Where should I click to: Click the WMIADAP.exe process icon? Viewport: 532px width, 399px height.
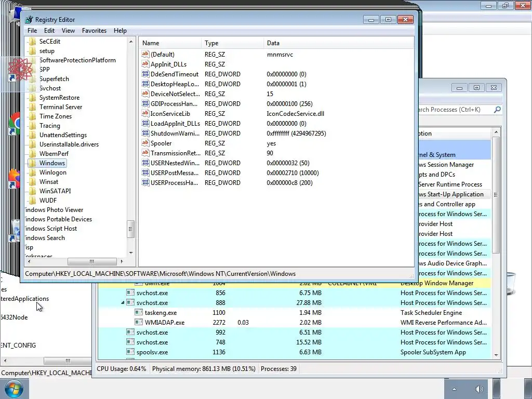[x=138, y=322]
